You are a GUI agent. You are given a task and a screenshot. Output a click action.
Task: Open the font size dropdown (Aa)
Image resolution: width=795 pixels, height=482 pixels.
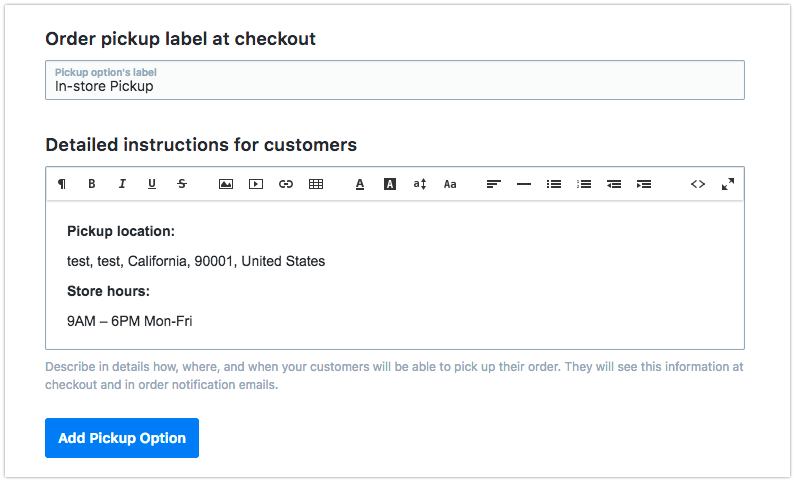[x=450, y=184]
